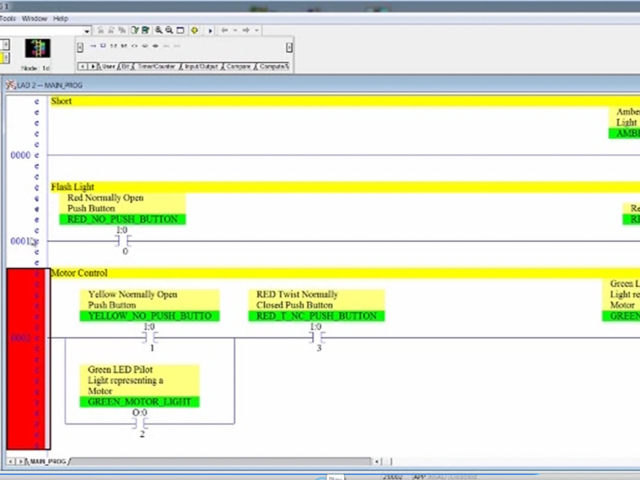
Task: Click the LAD 2 -- MAIN_PROG title bar
Action: pyautogui.click(x=322, y=85)
